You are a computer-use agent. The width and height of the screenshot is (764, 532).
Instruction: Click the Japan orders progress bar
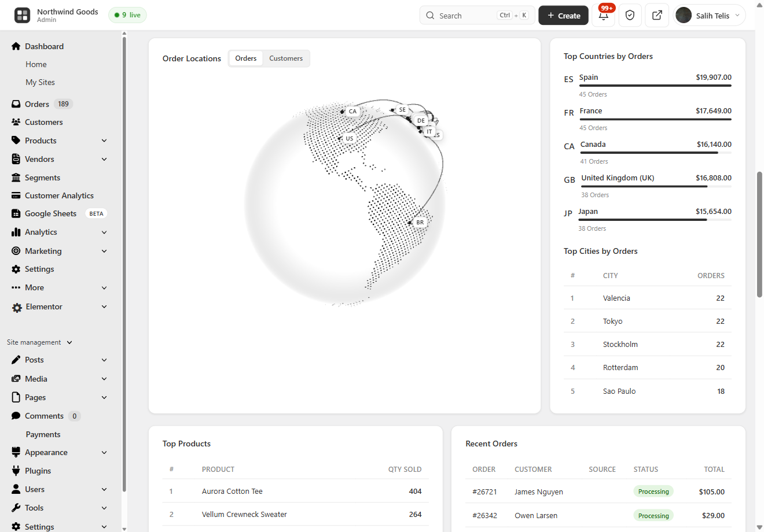[x=655, y=220]
